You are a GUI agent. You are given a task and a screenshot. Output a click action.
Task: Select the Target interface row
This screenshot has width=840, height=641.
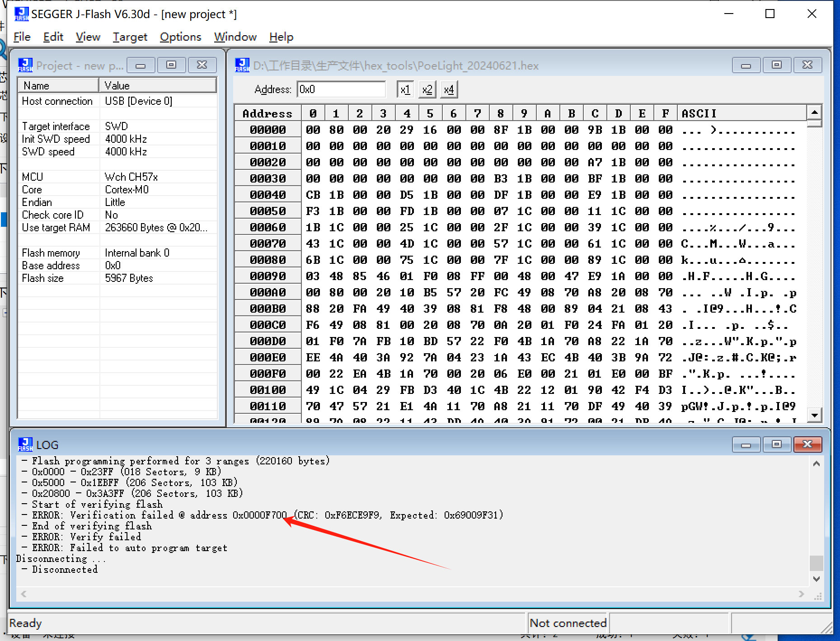117,126
